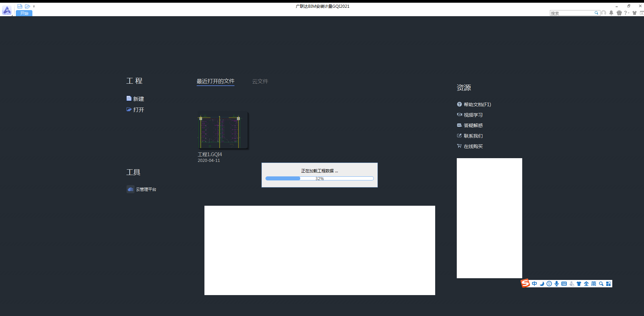Screen dimensions: 644x316
Task: Click 打开 to open a project
Action: (x=135, y=110)
